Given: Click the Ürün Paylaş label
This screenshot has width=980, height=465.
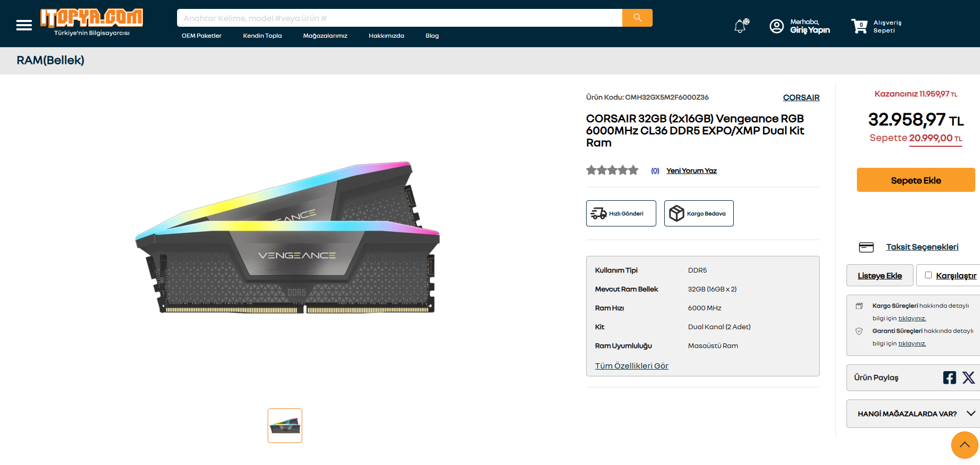Looking at the screenshot, I should pyautogui.click(x=876, y=377).
